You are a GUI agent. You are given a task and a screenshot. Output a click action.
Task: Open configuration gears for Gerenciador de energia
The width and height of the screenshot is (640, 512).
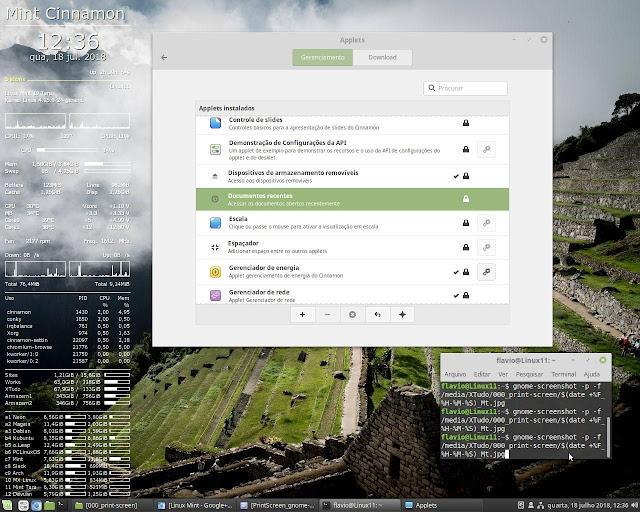point(486,272)
